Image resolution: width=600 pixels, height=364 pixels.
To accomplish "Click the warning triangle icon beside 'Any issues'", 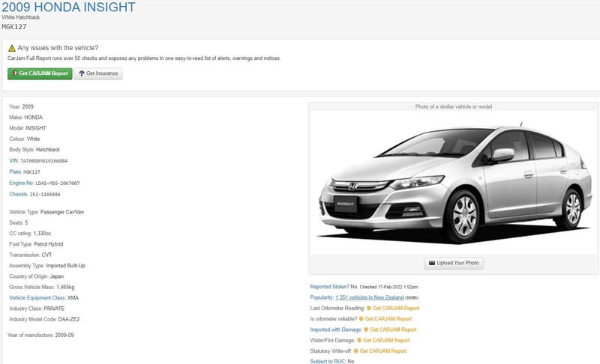I will coord(12,48).
